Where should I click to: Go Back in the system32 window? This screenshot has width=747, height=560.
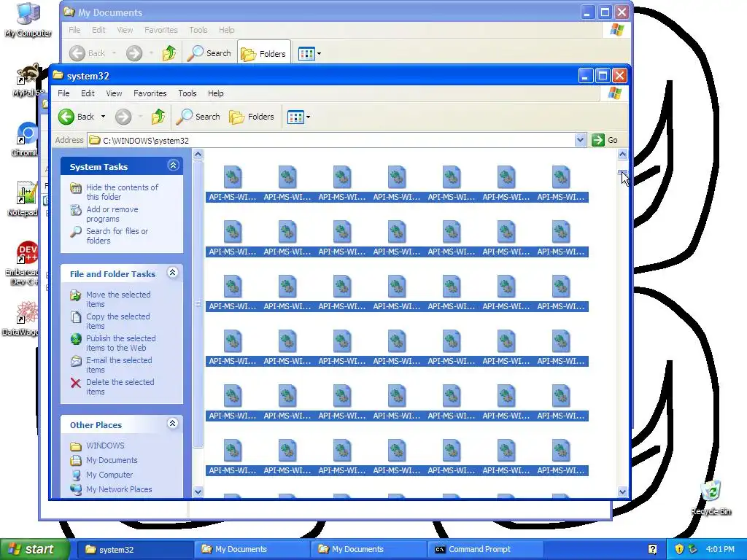click(x=76, y=117)
